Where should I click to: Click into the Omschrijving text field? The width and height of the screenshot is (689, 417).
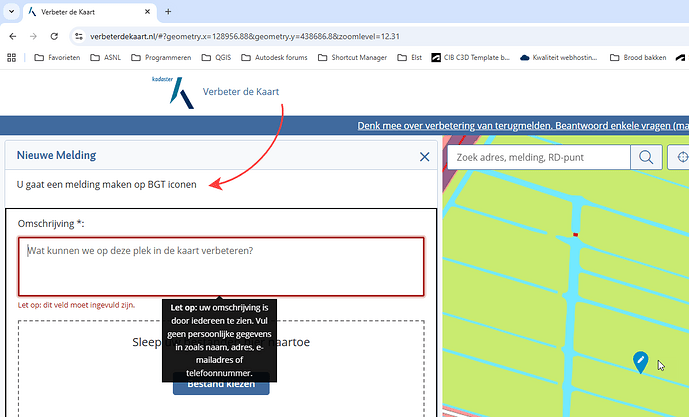coord(220,266)
